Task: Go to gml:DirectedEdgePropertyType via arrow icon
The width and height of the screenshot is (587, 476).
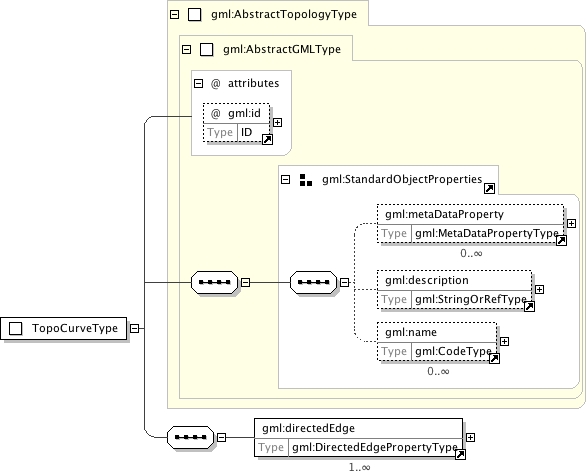Action: (x=460, y=455)
